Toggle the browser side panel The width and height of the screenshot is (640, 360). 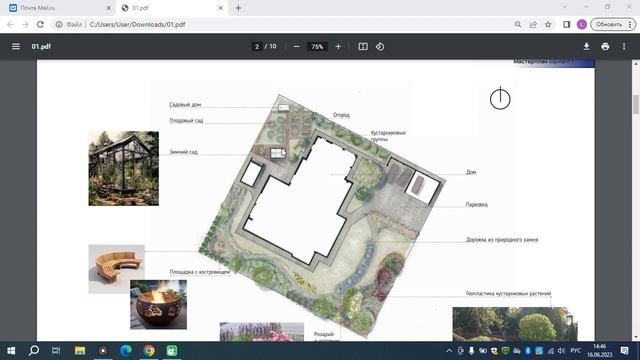[x=567, y=24]
